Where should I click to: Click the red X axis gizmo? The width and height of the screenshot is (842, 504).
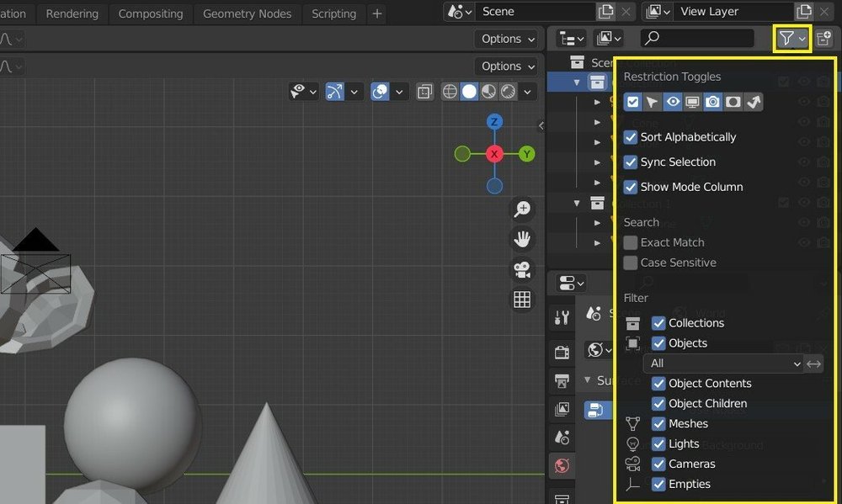pos(494,154)
